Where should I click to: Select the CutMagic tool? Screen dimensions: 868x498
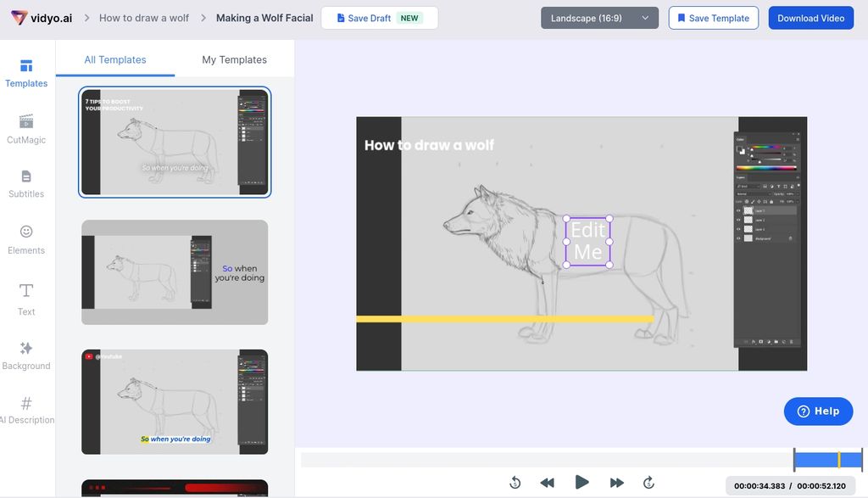coord(26,131)
